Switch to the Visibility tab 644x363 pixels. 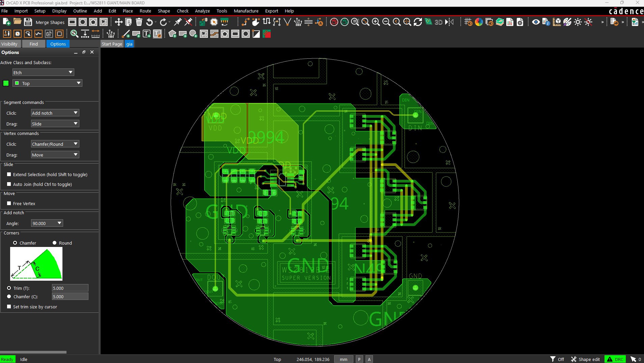click(9, 44)
